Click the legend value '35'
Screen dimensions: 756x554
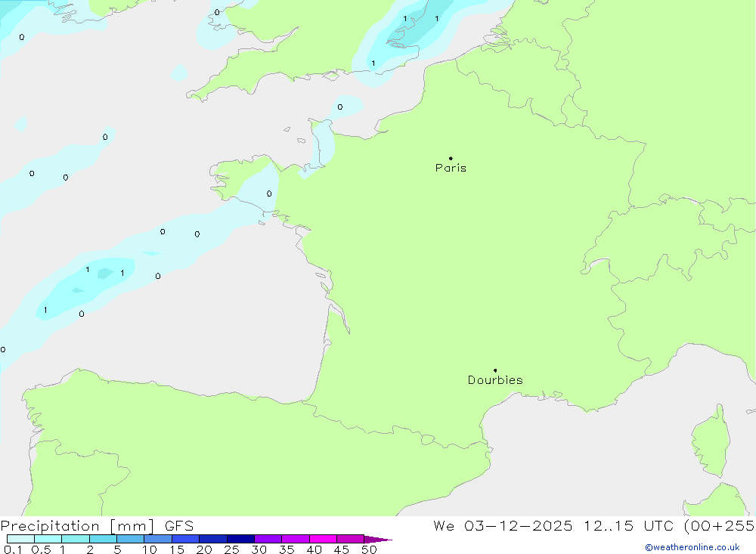[287, 549]
